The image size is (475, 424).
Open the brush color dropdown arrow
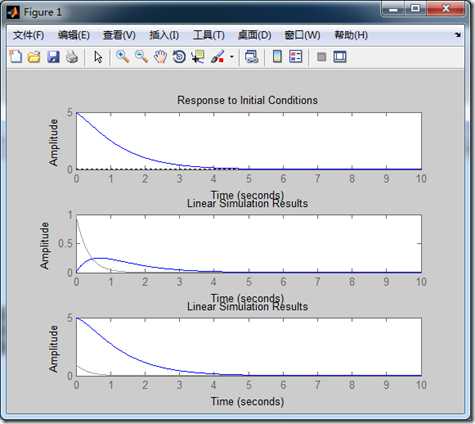(x=232, y=57)
